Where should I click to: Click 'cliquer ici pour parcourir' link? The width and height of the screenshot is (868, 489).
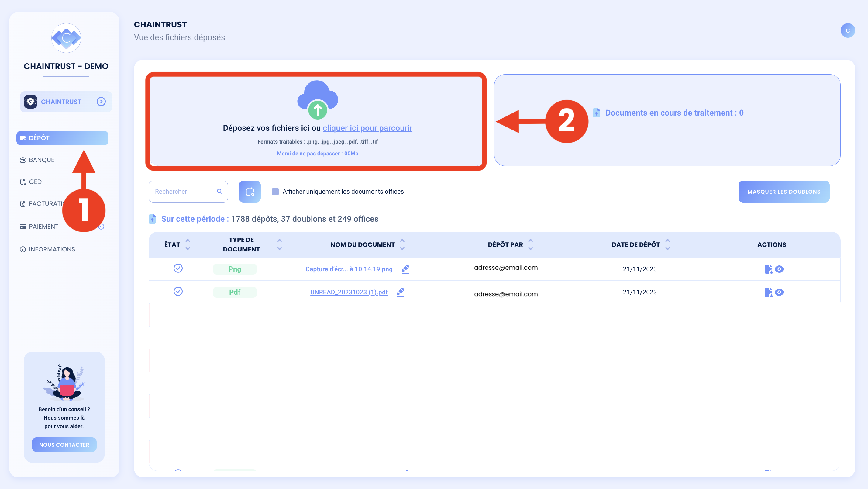coord(367,128)
